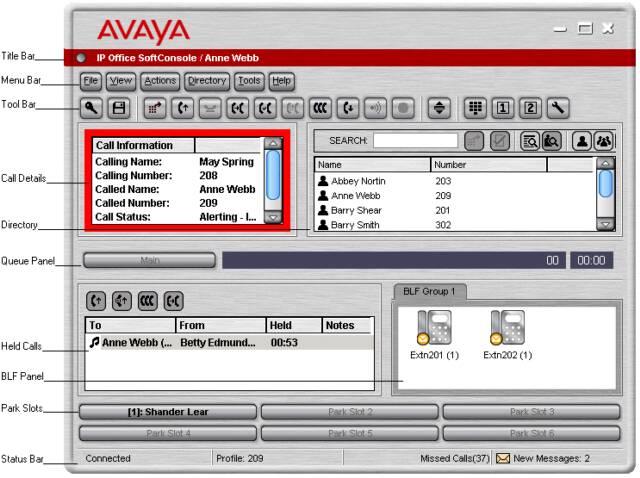Click the park call handset down-arrow icon
Viewport: 640px width, 478px height.
(x=348, y=109)
